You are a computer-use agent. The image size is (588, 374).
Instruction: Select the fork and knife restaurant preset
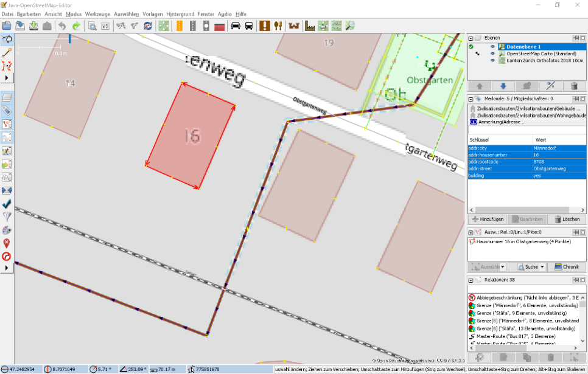278,26
